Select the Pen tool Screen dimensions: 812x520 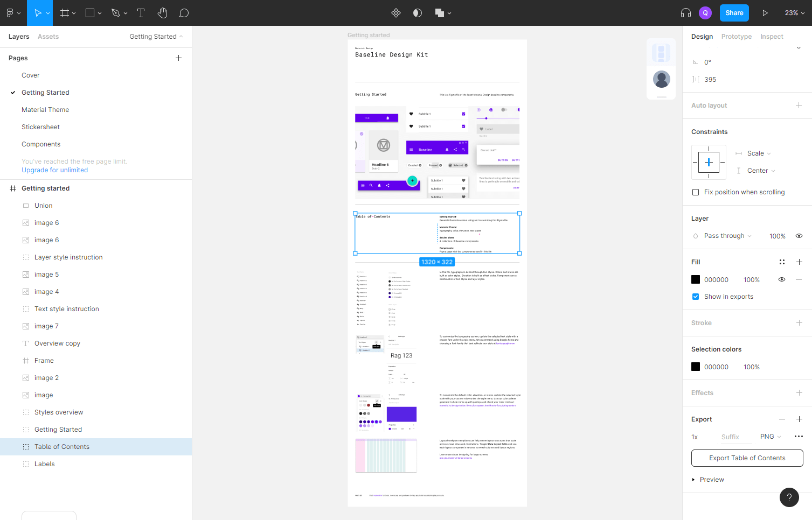point(116,13)
